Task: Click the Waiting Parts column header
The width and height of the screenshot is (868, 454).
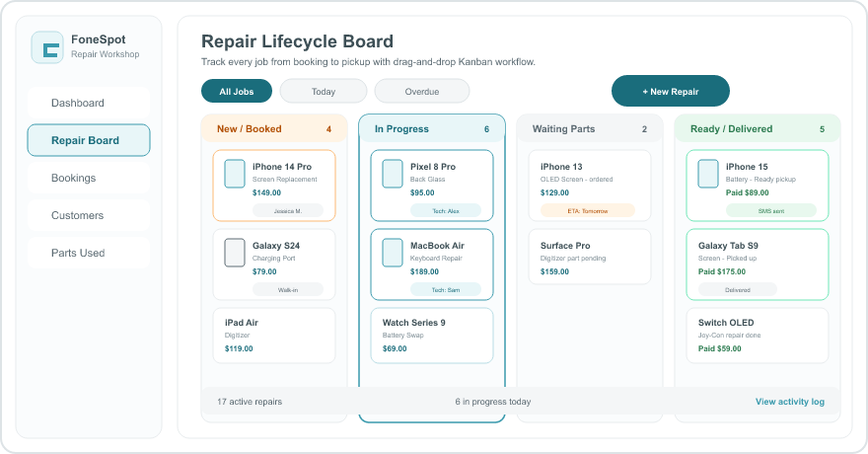Action: click(590, 128)
